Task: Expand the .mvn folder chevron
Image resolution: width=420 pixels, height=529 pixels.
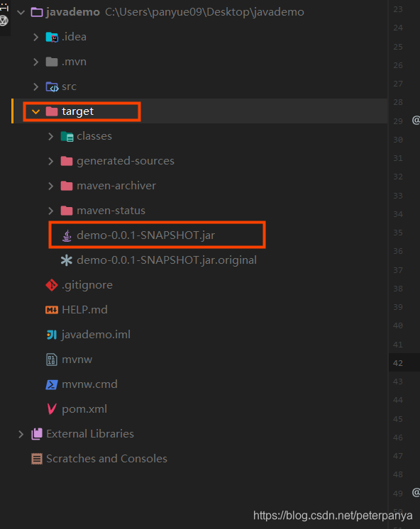Action: [35, 62]
